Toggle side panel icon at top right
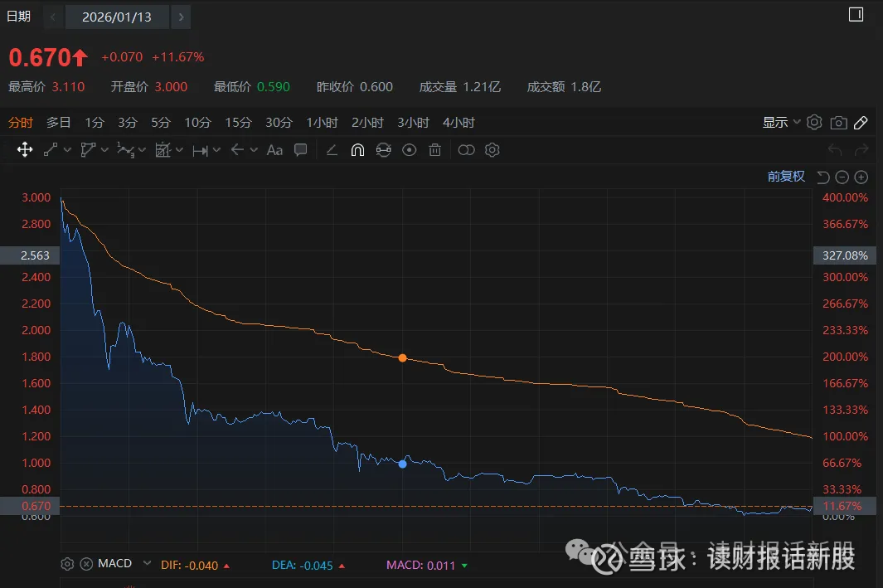The image size is (883, 588). click(856, 15)
